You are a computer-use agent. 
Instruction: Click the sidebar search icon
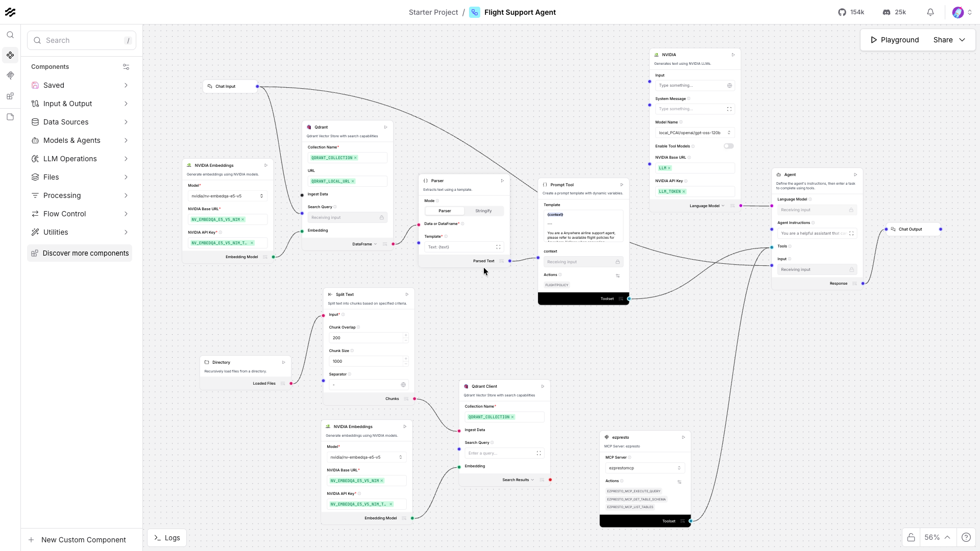click(10, 35)
